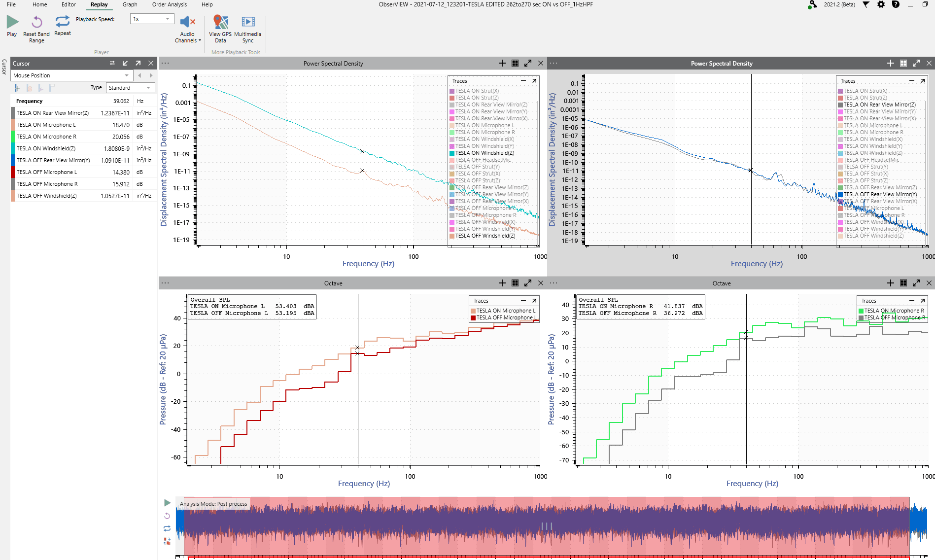Click the add cursor icon in Cursor panel
935x560 pixels.
click(17, 88)
